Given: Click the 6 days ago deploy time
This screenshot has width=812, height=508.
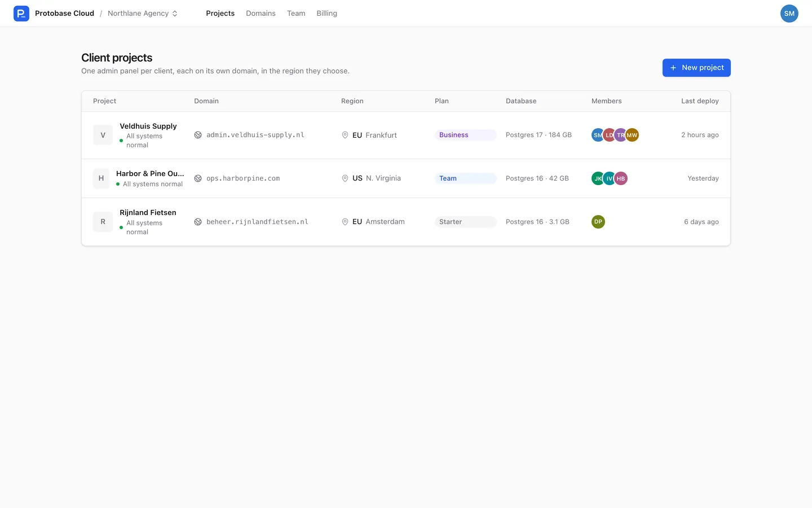Looking at the screenshot, I should pos(701,222).
